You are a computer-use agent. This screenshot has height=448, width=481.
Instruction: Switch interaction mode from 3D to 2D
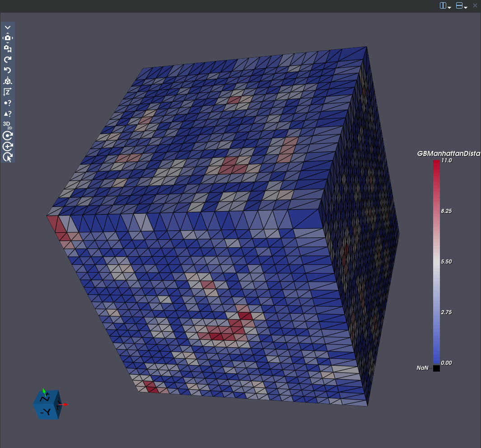[8, 125]
